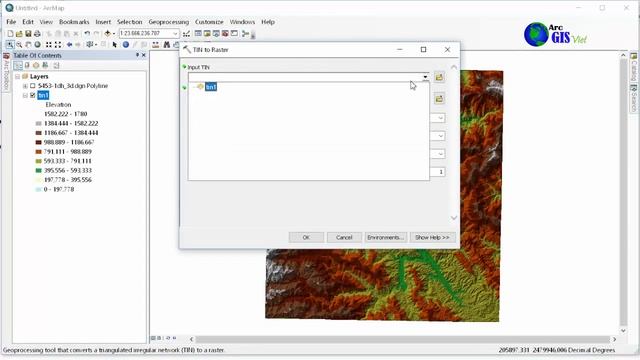Viewport: 640px width, 360px height.
Task: Open the Search side tab
Action: pos(634,98)
